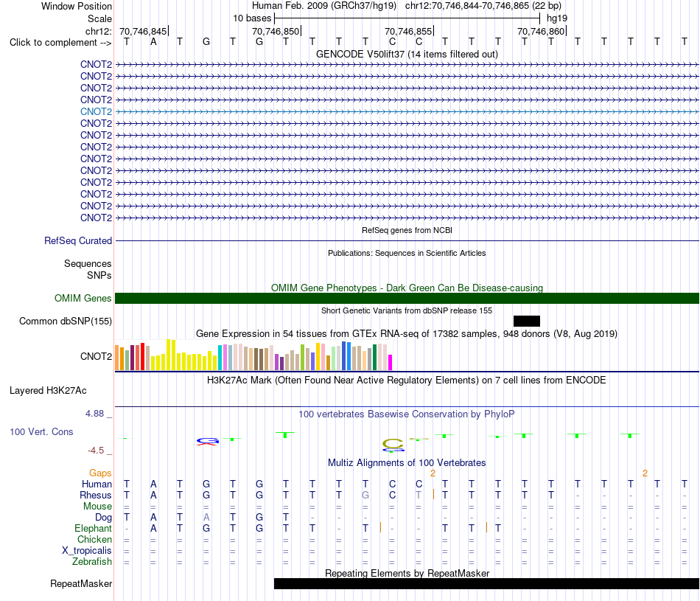Click the 'Common dbSNP(155)' track label

(65, 322)
